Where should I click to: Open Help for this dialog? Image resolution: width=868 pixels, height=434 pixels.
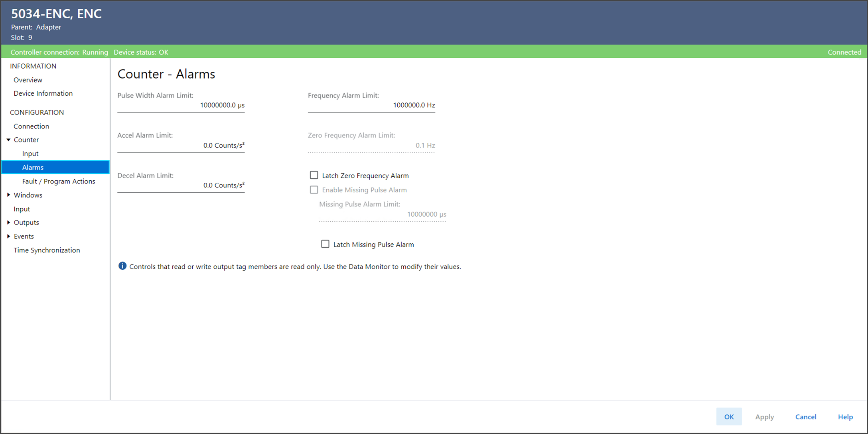coord(845,416)
